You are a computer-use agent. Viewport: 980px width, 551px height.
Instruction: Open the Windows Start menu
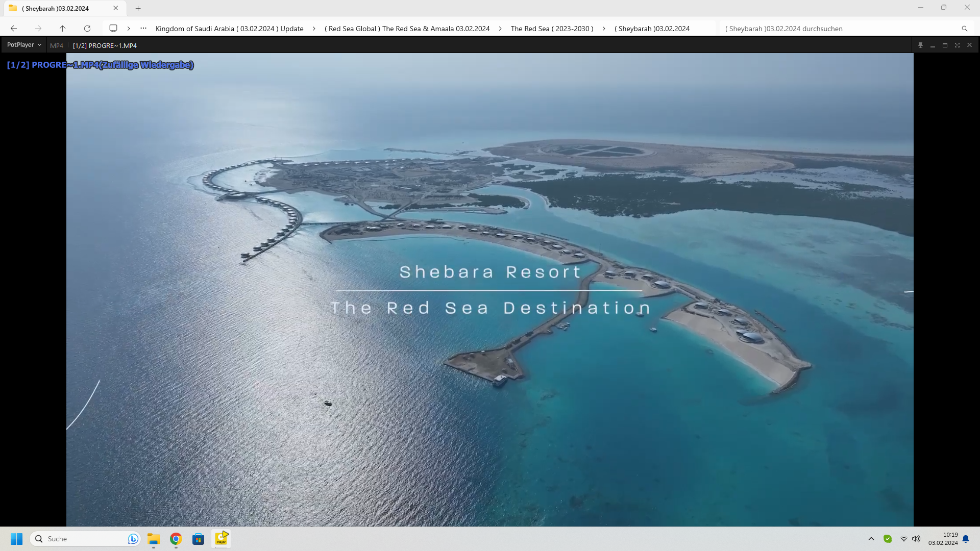pyautogui.click(x=16, y=539)
